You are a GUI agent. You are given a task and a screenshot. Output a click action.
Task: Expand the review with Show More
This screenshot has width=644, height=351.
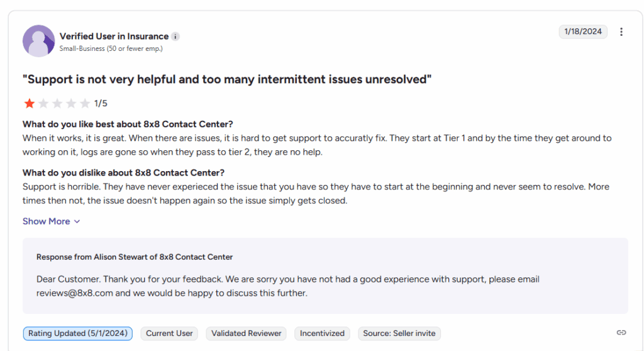[52, 221]
